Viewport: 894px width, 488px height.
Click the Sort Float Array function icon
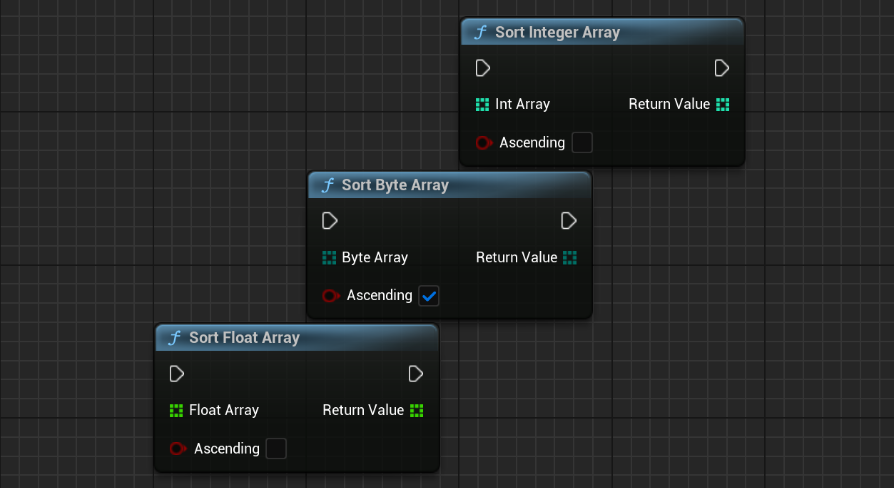click(174, 338)
